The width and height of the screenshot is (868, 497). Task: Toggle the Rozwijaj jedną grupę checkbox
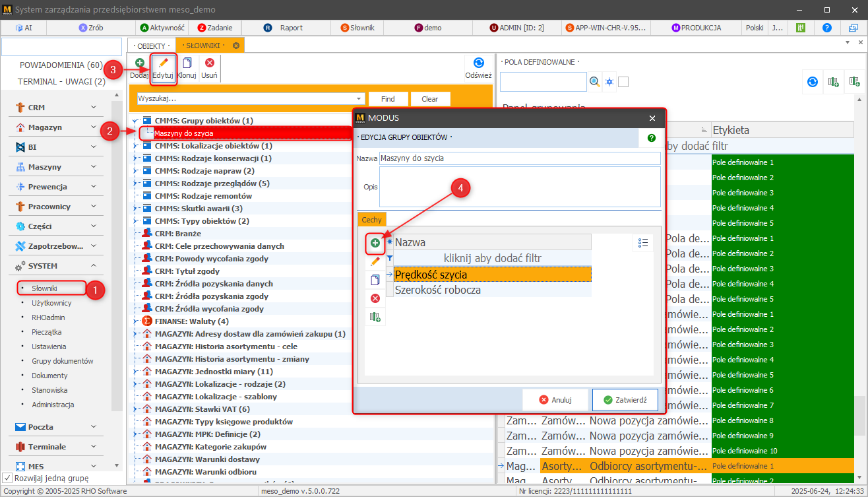(8, 478)
